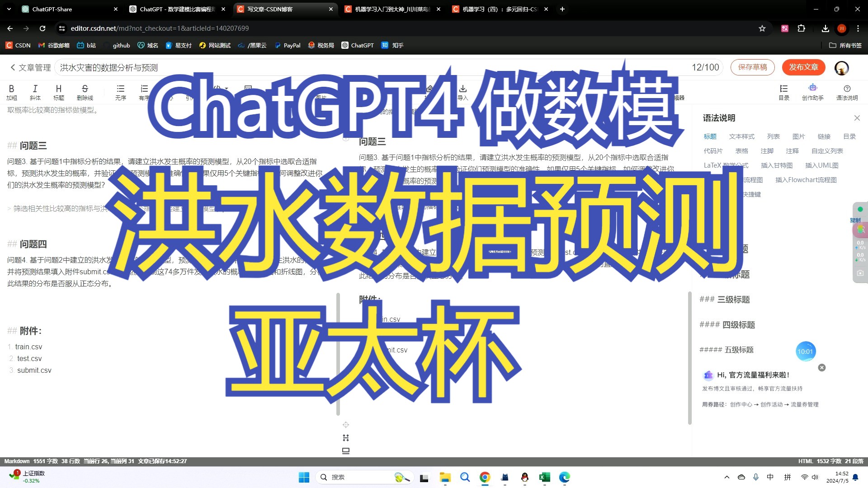The image size is (868, 488).
Task: Click the sync scroll icon between panes
Action: click(x=345, y=425)
